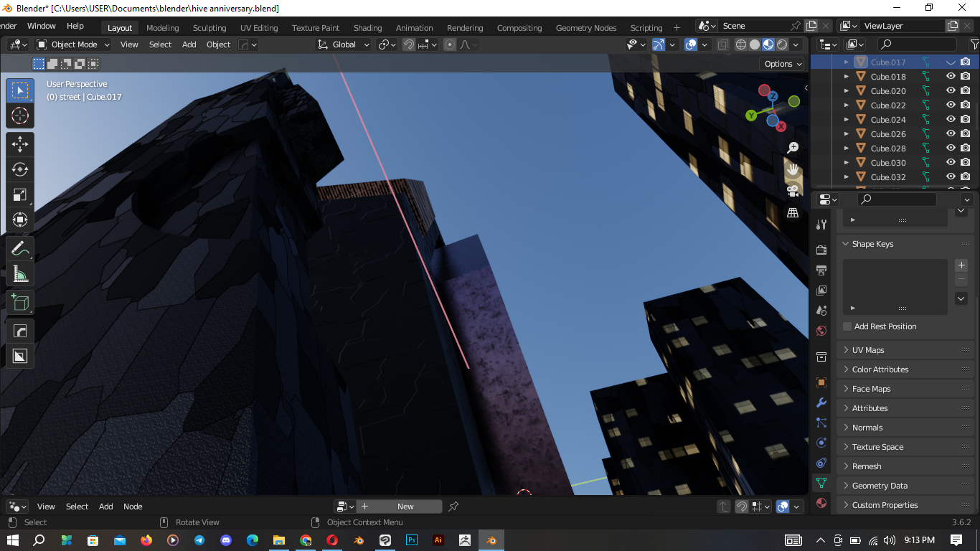Expand the Normals panel

pyautogui.click(x=905, y=428)
